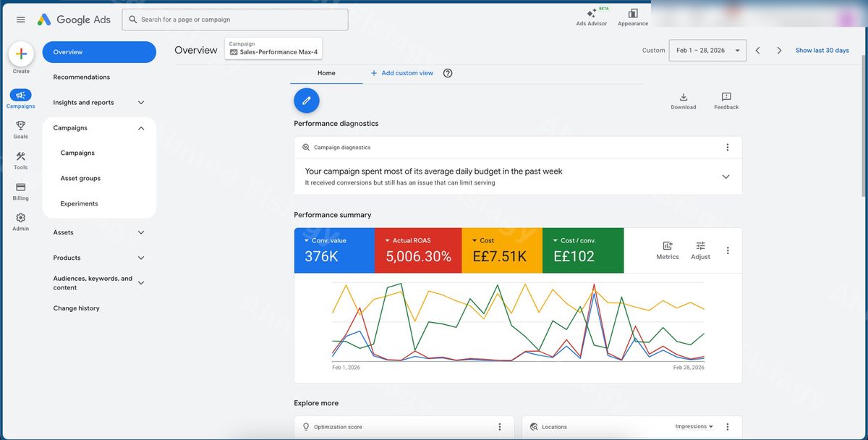
Task: Click the search for page or campaign field
Action: pyautogui.click(x=235, y=20)
